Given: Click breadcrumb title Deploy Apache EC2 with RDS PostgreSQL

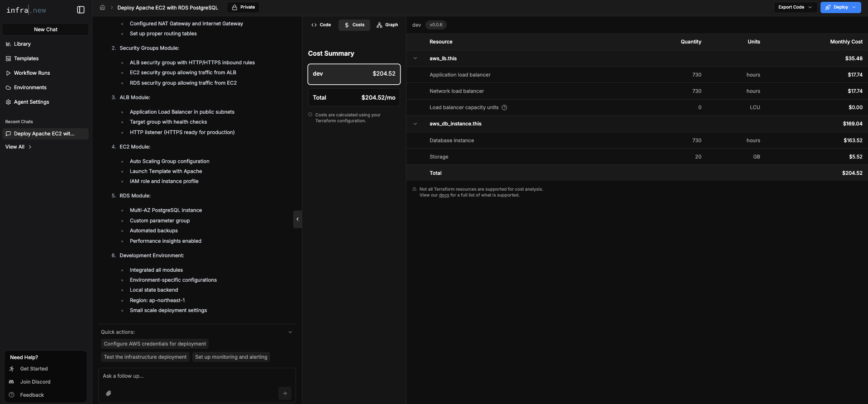Looking at the screenshot, I should coord(168,8).
